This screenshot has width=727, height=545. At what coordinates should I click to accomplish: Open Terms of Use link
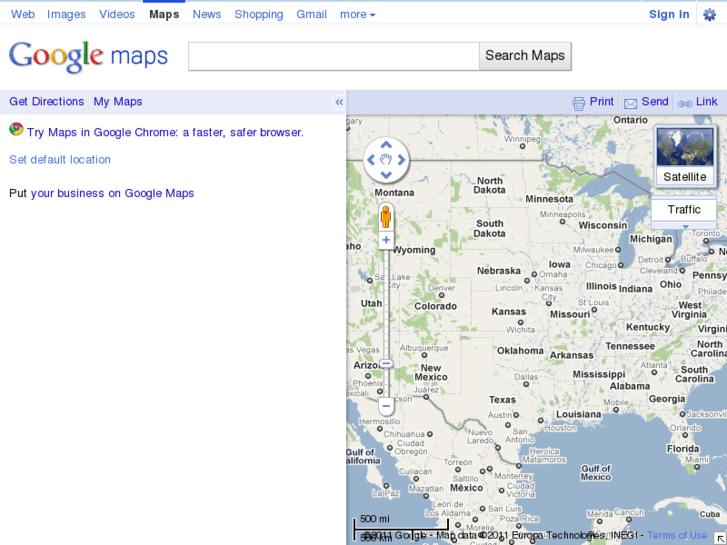tap(677, 535)
